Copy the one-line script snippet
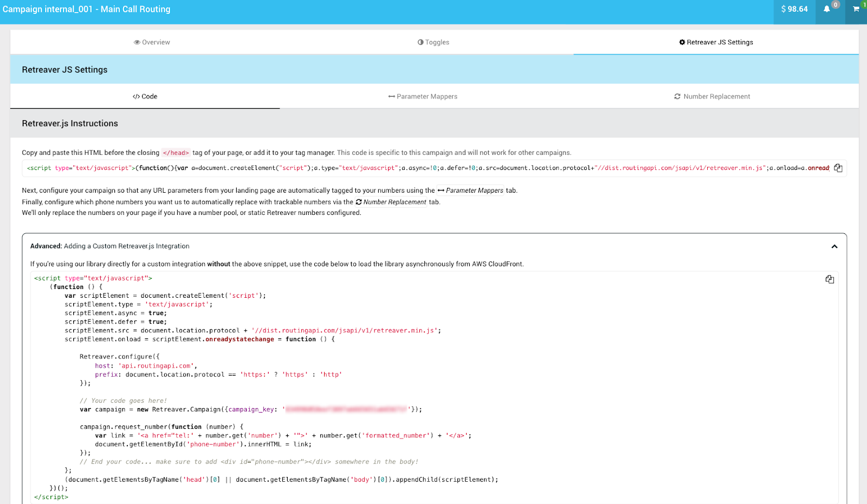Image resolution: width=867 pixels, height=504 pixels. tap(838, 168)
